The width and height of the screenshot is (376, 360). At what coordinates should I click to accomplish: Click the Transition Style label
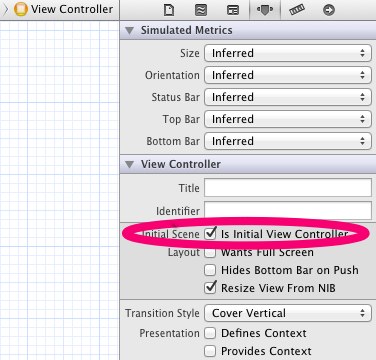(x=162, y=313)
